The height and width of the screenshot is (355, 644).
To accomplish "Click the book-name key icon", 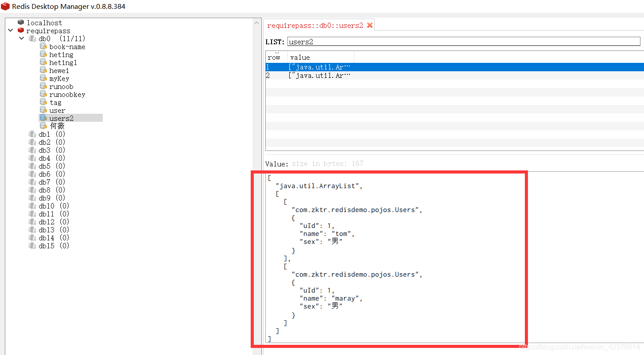I will pos(43,46).
